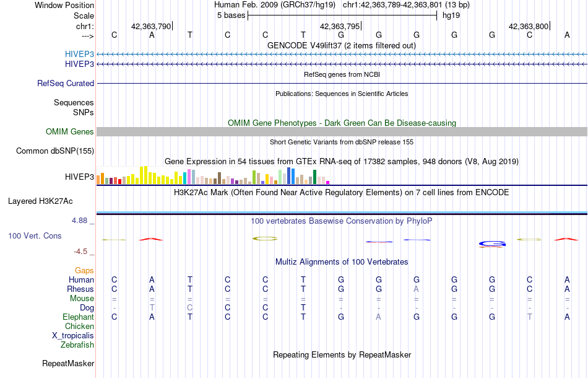Click 100 vertebrates Basewise Conservation by PhyloP title

tap(342, 221)
